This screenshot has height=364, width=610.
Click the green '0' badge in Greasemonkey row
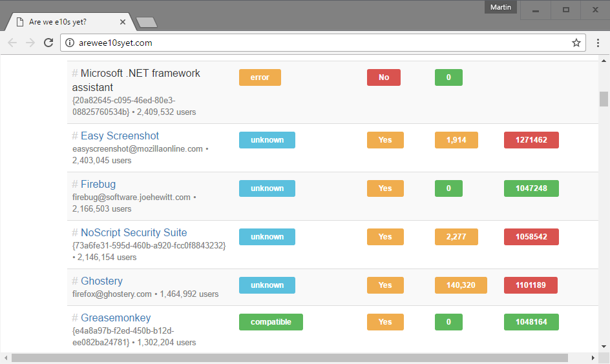coord(448,322)
